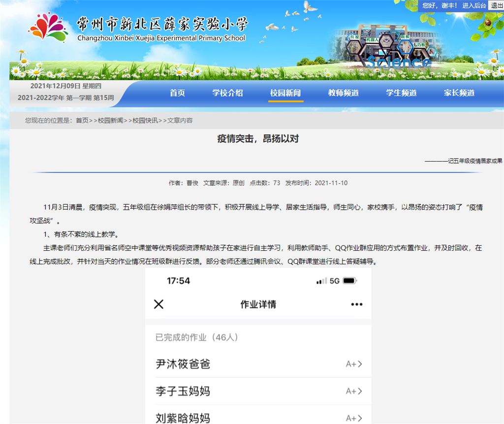Click the 进入后台 link

(x=474, y=5)
